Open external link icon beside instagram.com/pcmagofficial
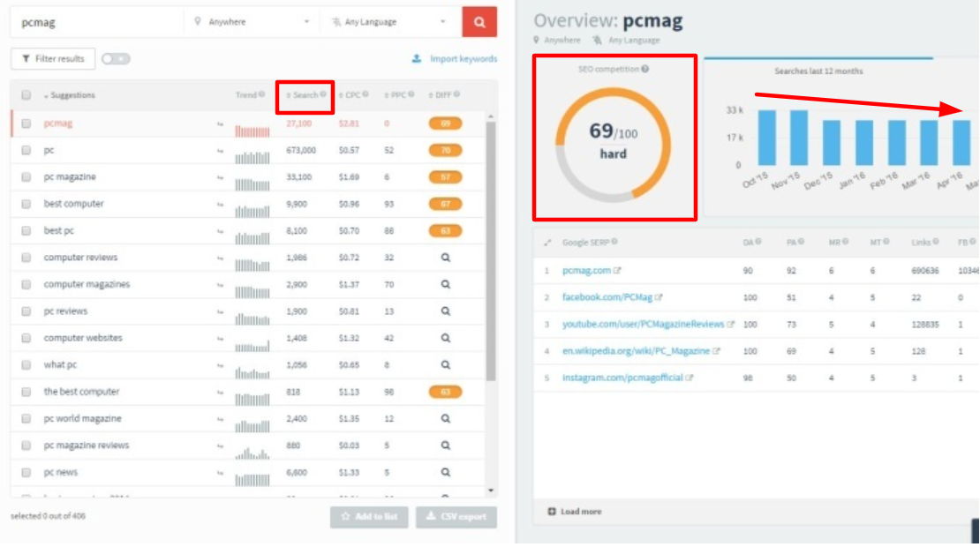Viewport: 980px width, 547px height. [x=690, y=378]
